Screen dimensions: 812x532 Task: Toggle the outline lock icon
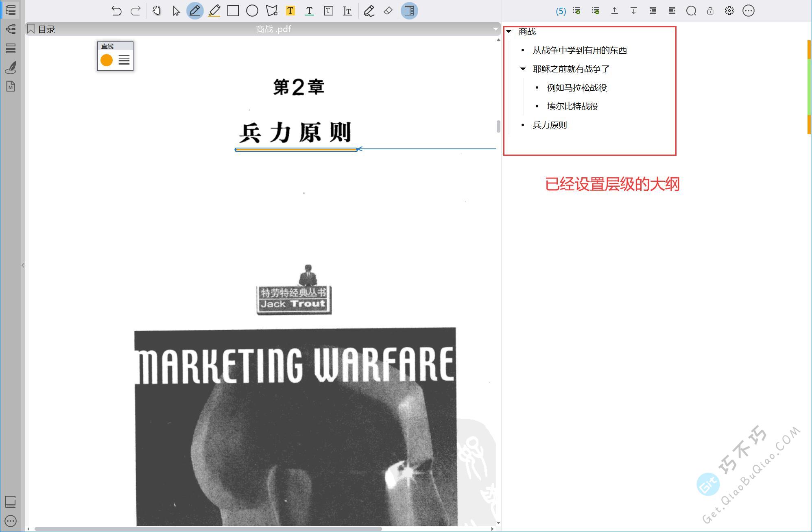click(710, 11)
